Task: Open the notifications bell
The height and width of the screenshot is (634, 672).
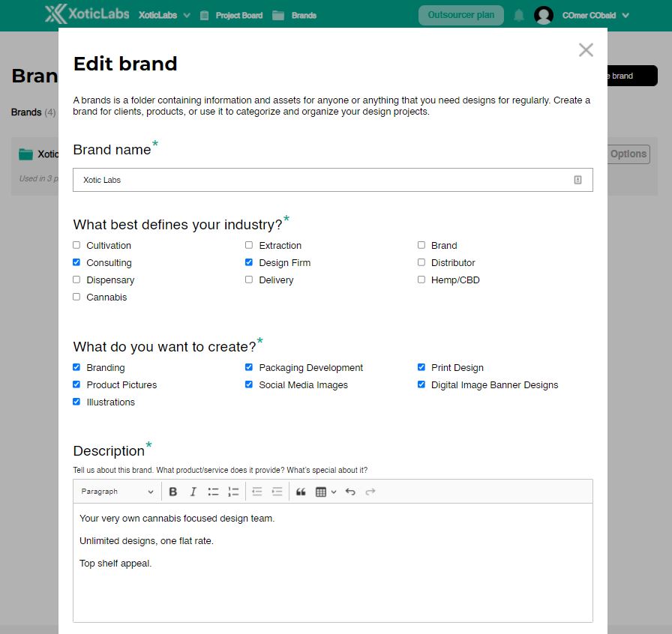Action: (x=518, y=16)
